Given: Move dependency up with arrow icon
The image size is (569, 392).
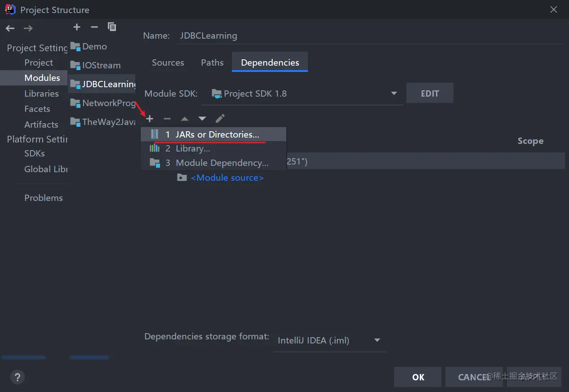Looking at the screenshot, I should click(185, 119).
